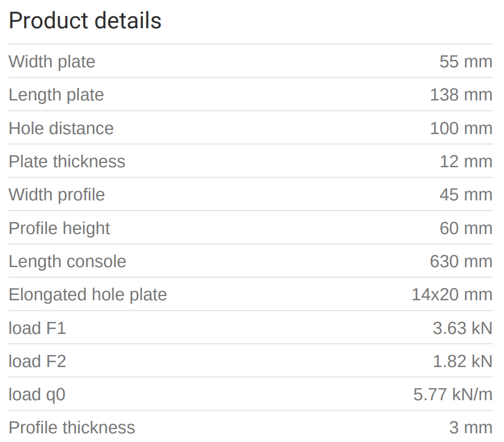
Task: Select the load q0 label
Action: tap(37, 395)
